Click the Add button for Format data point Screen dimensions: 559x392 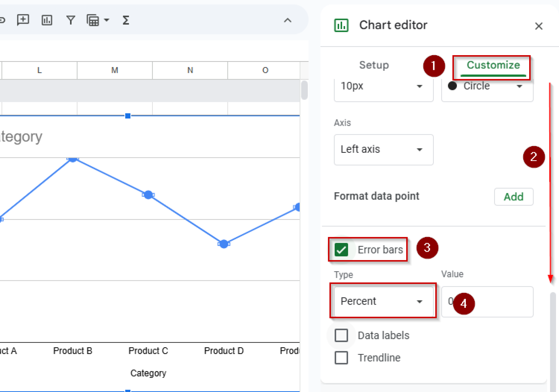[513, 197]
